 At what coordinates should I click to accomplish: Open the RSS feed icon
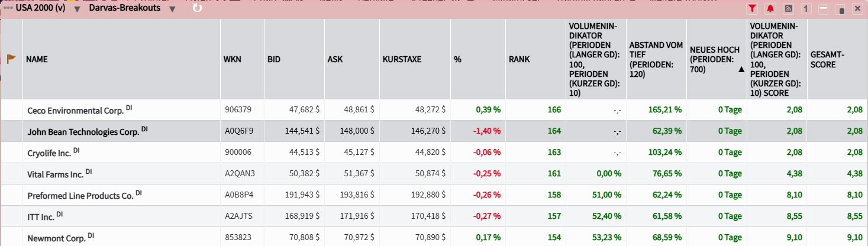(788, 9)
